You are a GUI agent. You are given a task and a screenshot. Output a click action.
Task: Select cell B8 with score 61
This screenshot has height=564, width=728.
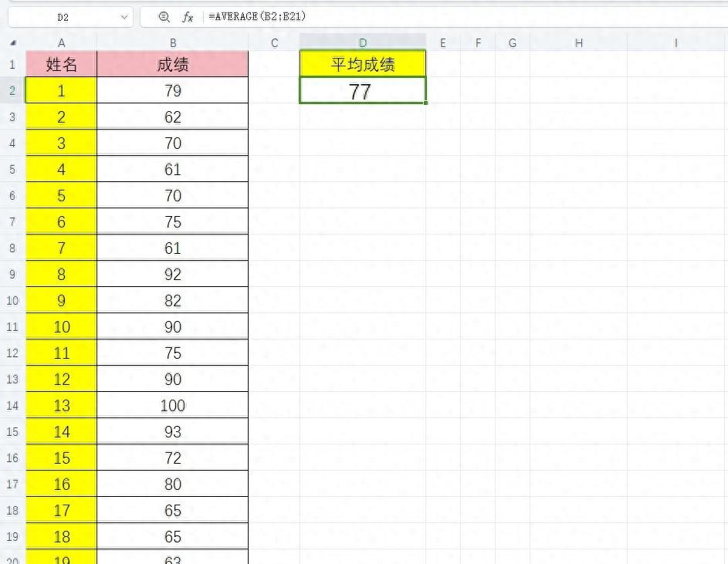(173, 248)
